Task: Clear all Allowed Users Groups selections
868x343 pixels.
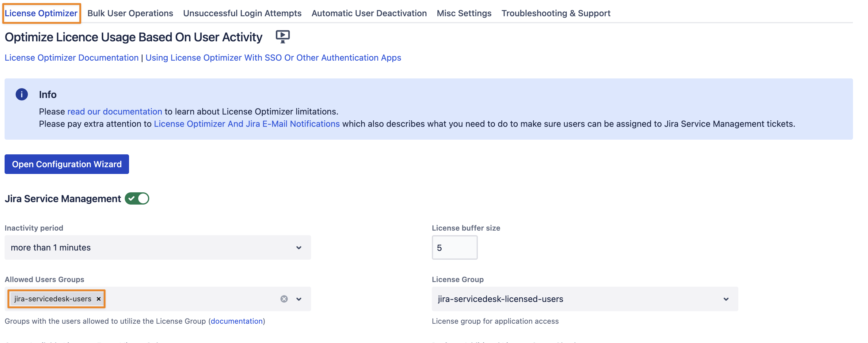Action: 284,299
